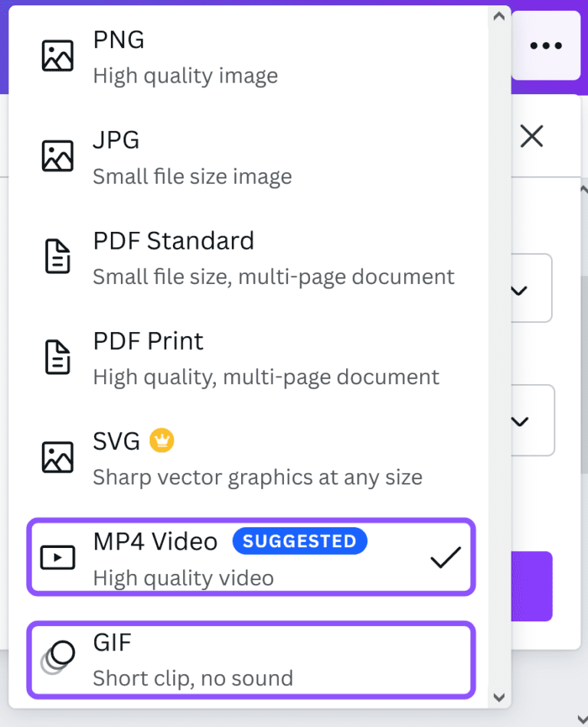588x727 pixels.
Task: Choose "Sharp vector graphics at any size" text
Action: point(257,478)
